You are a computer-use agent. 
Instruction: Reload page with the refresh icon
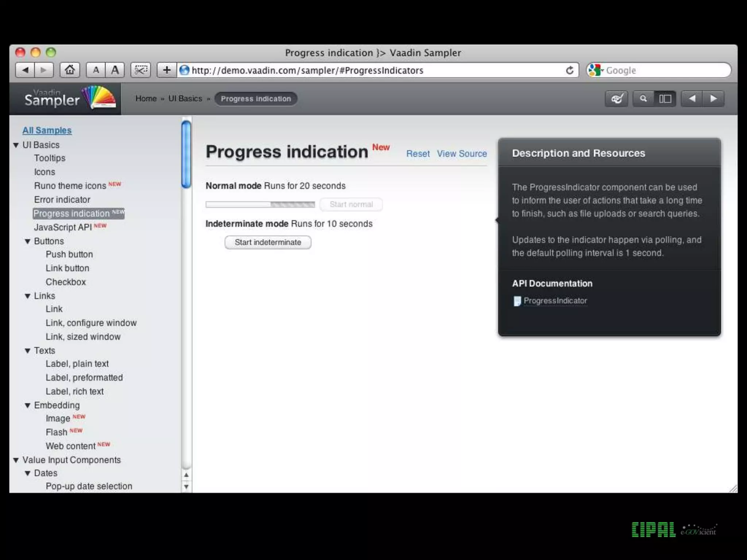pos(569,70)
